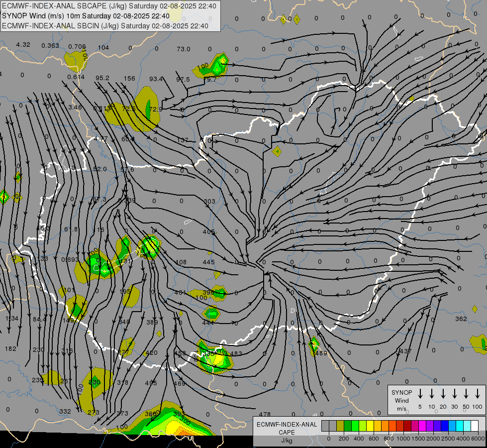Click the map value 332
487x448 pixels.
coord(65,412)
